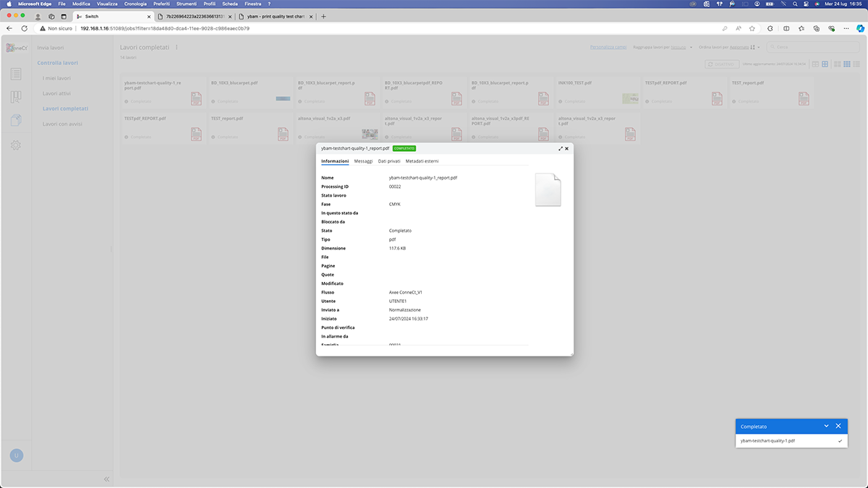The height and width of the screenshot is (488, 868).
Task: Select the Controlla lavori section
Action: tap(58, 63)
